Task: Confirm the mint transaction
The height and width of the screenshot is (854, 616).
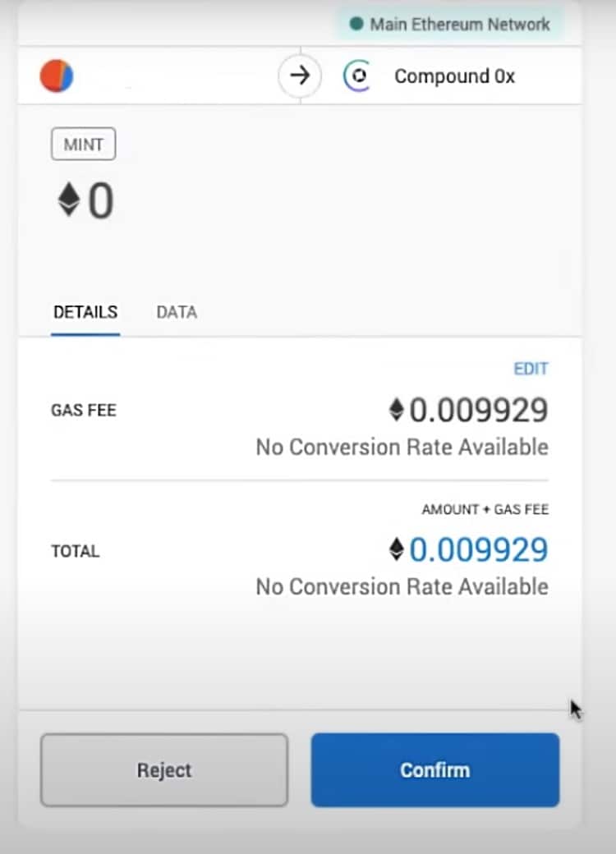Action: tap(434, 769)
